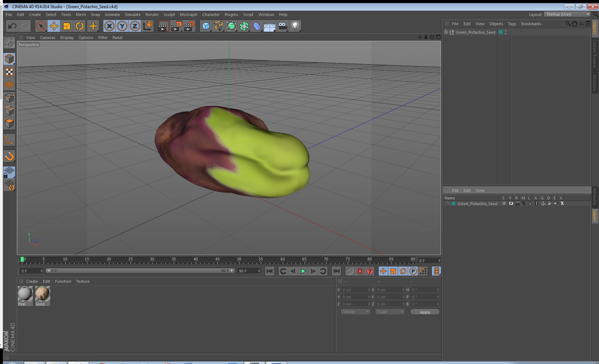The width and height of the screenshot is (599, 364).
Task: Click the Undo arrow icon
Action: [x=12, y=26]
